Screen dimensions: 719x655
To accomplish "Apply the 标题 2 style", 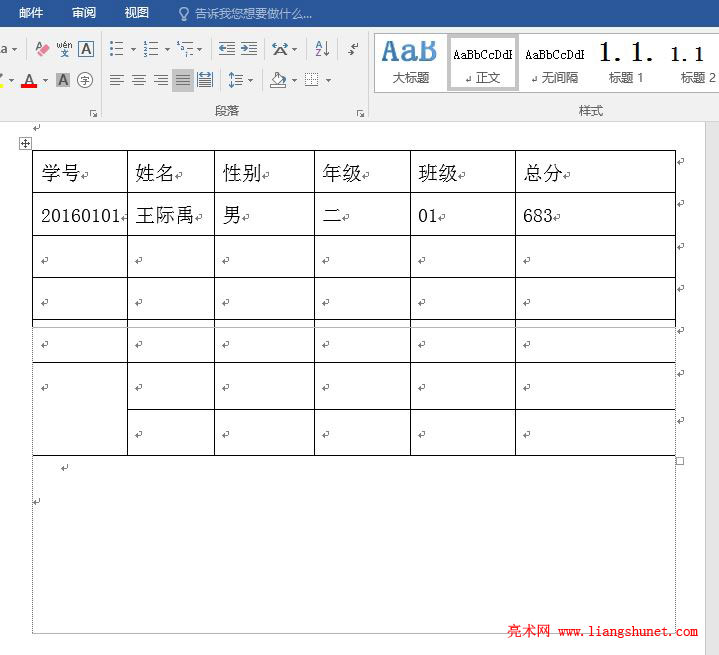I will pos(691,63).
